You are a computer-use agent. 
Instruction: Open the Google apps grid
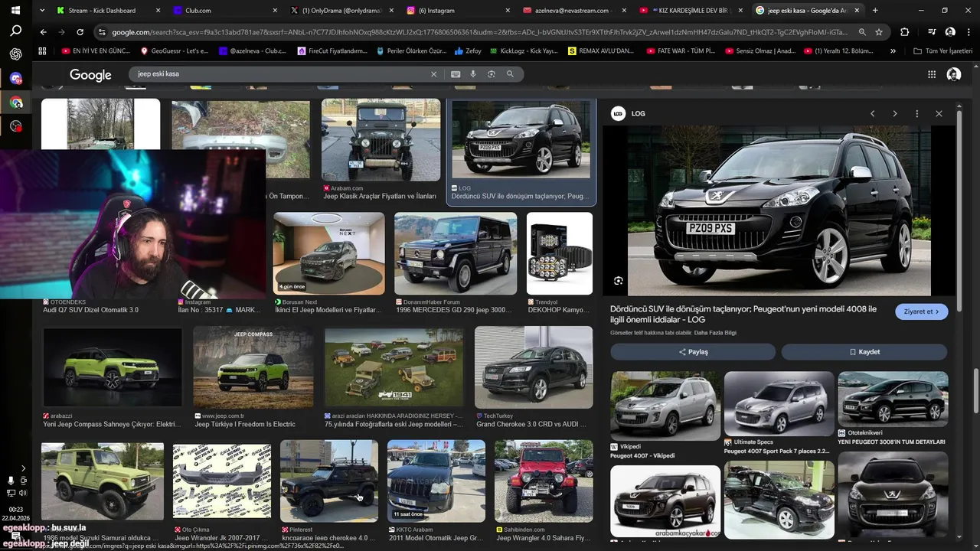932,74
